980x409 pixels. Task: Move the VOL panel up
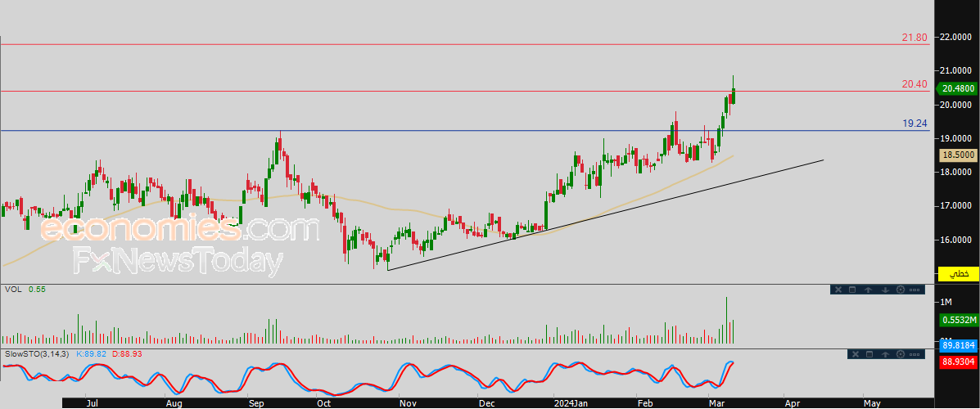point(868,290)
